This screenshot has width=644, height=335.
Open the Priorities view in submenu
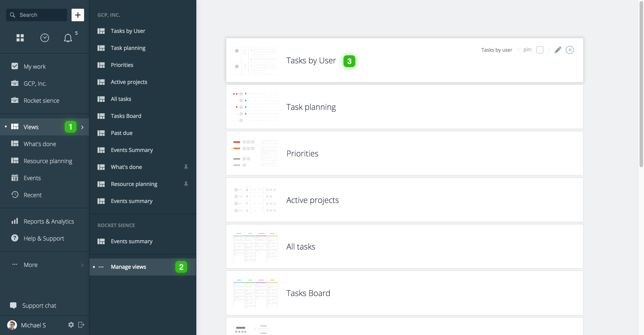click(143, 65)
